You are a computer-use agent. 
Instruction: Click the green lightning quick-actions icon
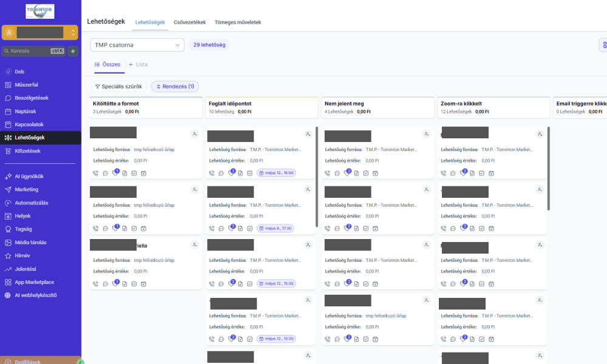(73, 52)
